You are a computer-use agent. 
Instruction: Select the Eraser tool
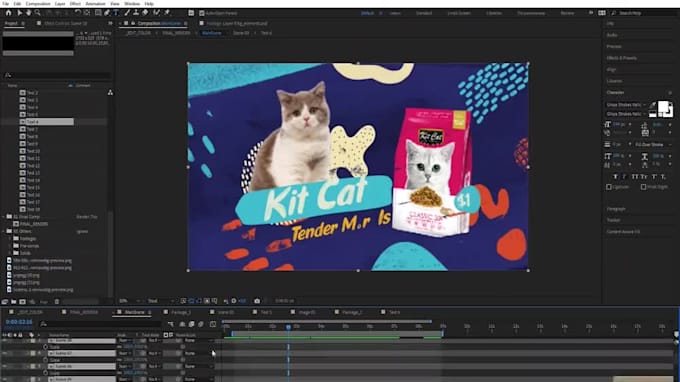pyautogui.click(x=145, y=13)
